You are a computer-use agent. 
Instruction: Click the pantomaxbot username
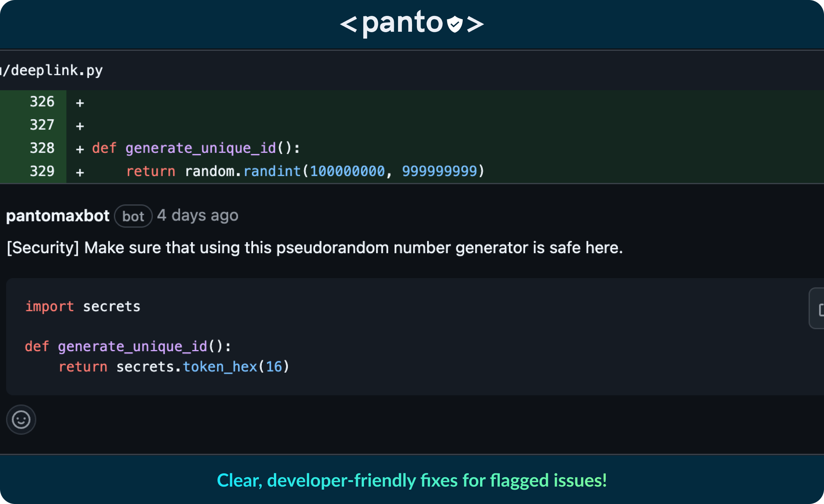tap(58, 216)
